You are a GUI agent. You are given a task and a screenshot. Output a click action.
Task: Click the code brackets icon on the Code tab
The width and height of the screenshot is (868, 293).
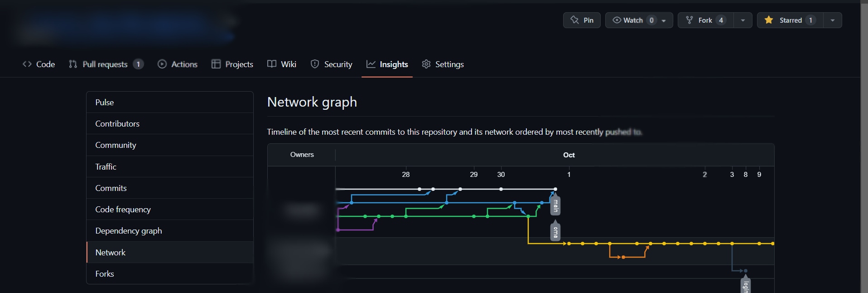pos(27,64)
